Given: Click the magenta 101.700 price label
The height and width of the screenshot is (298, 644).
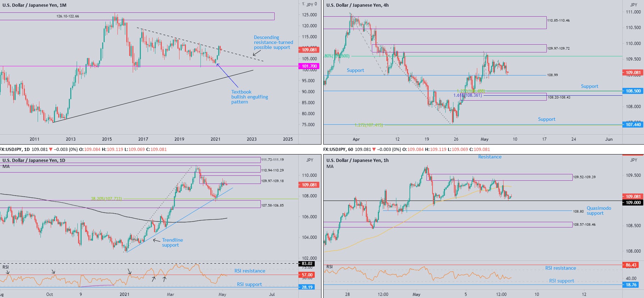Looking at the screenshot, I should click(309, 66).
